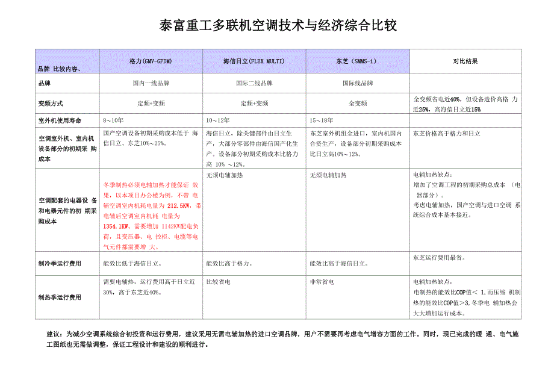Click the 东芝 (SMMS-i) column header
The width and height of the screenshot is (554, 392).
pos(357,61)
